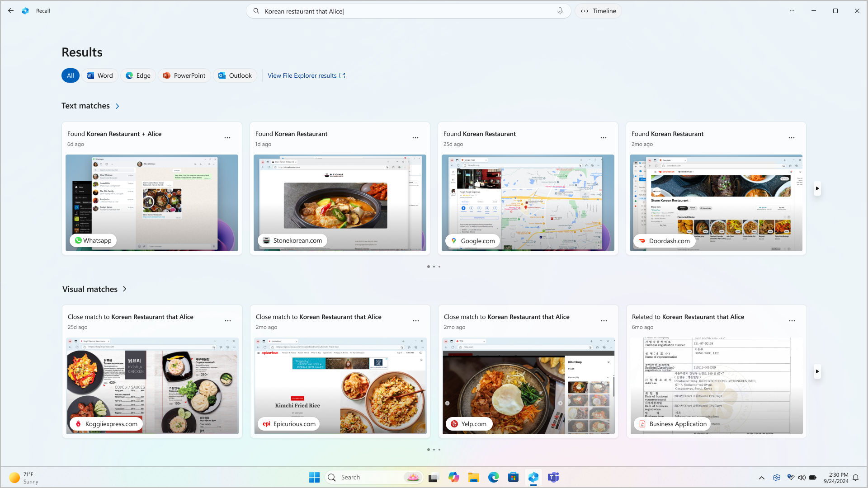This screenshot has height=488, width=868.
Task: Select the PowerPoint filter tab
Action: click(184, 75)
